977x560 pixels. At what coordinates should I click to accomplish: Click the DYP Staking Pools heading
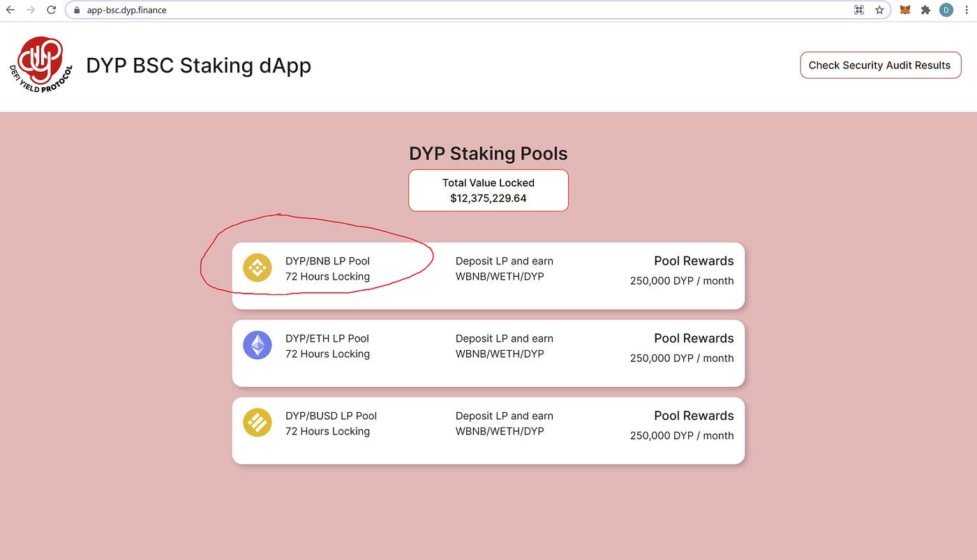pyautogui.click(x=488, y=153)
